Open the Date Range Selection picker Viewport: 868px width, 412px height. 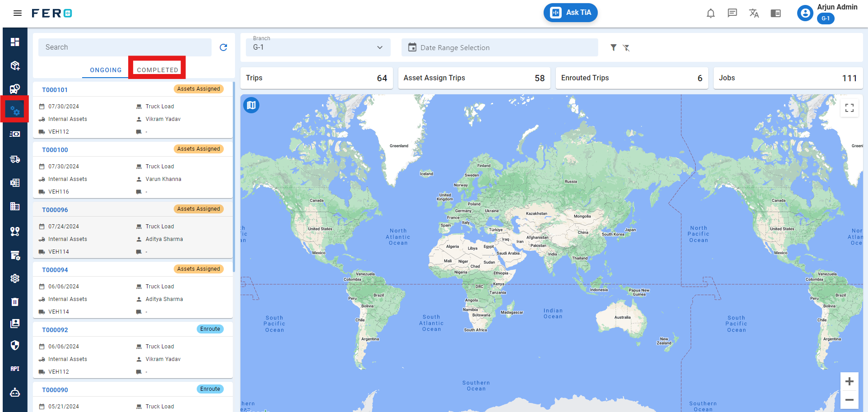click(x=500, y=47)
